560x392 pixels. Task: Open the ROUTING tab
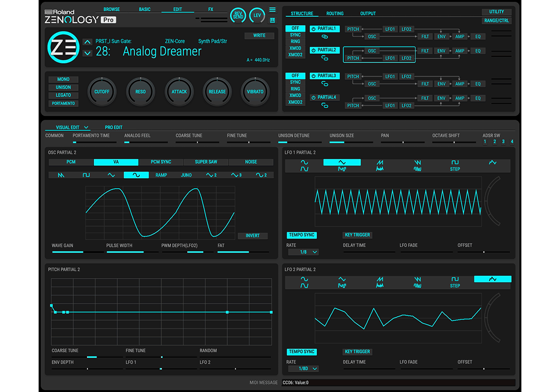coord(335,14)
